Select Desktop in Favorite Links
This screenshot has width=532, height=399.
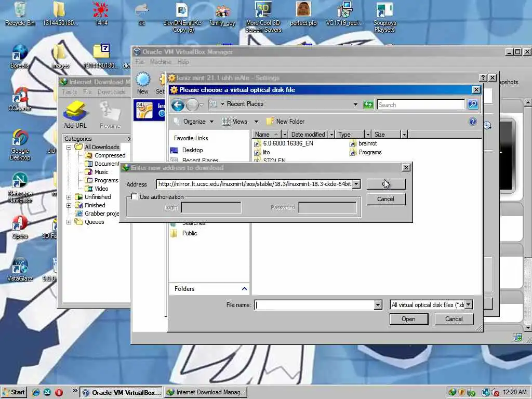click(192, 150)
